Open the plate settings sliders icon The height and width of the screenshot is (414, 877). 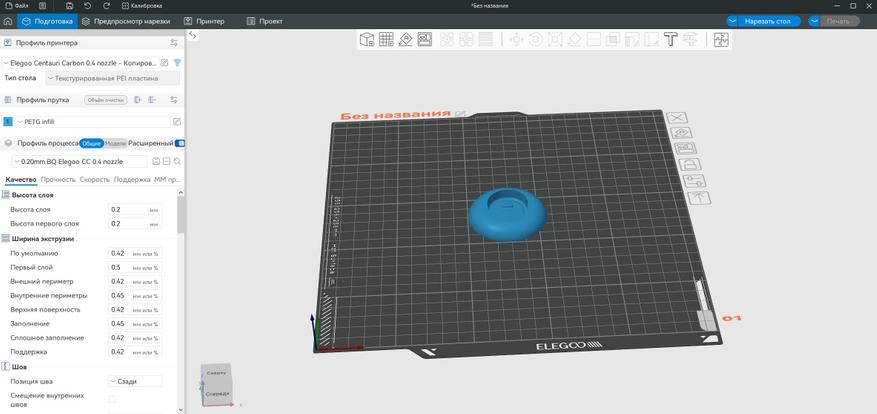click(x=695, y=181)
